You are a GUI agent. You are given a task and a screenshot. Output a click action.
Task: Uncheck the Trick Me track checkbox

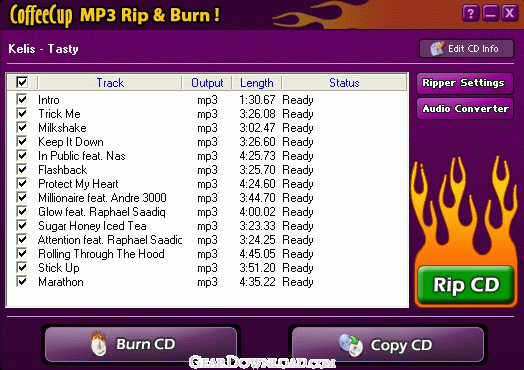tap(22, 113)
